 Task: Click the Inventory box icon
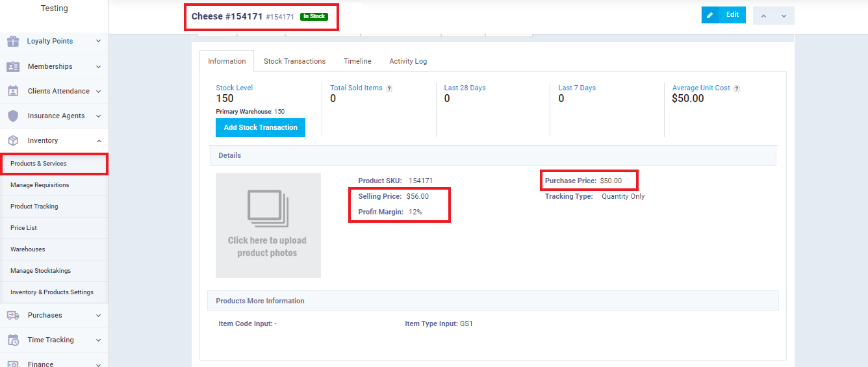13,140
